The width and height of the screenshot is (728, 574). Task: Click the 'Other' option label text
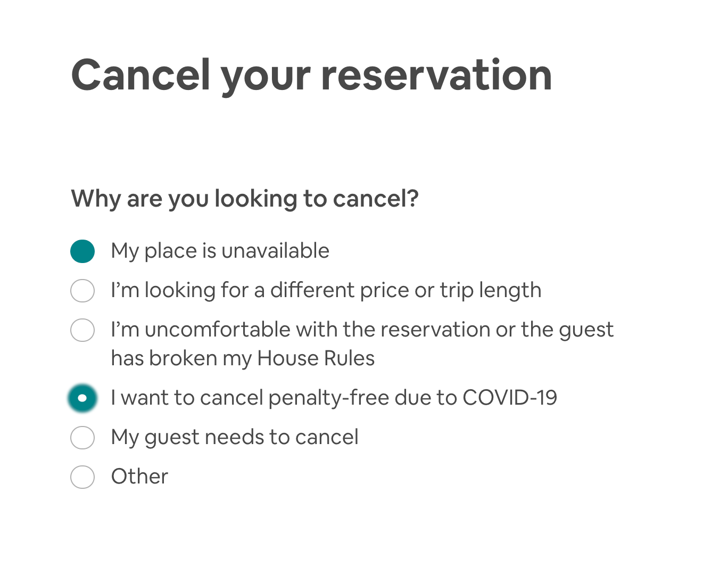[139, 477]
